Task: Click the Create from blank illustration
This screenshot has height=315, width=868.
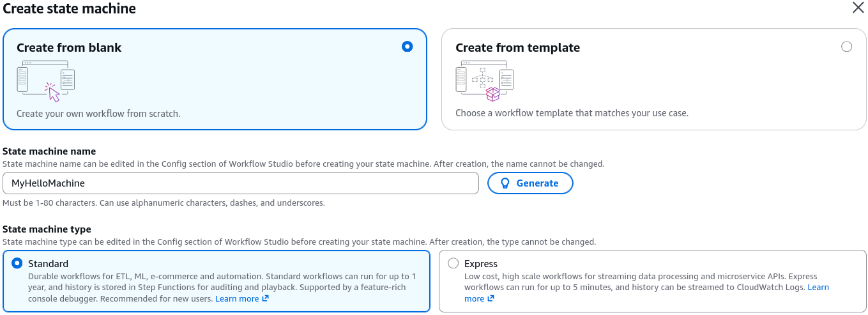Action: 46,81
